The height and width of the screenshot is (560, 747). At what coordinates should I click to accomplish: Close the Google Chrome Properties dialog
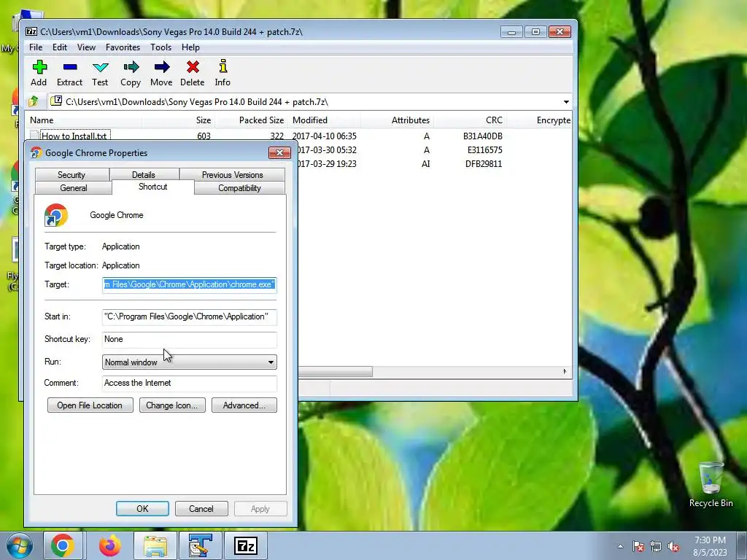[x=279, y=152]
